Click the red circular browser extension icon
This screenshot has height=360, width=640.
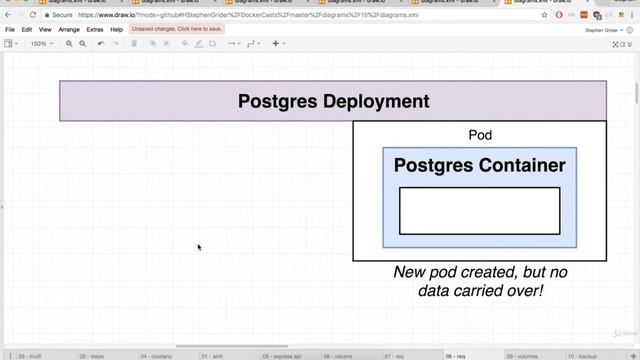tap(559, 15)
